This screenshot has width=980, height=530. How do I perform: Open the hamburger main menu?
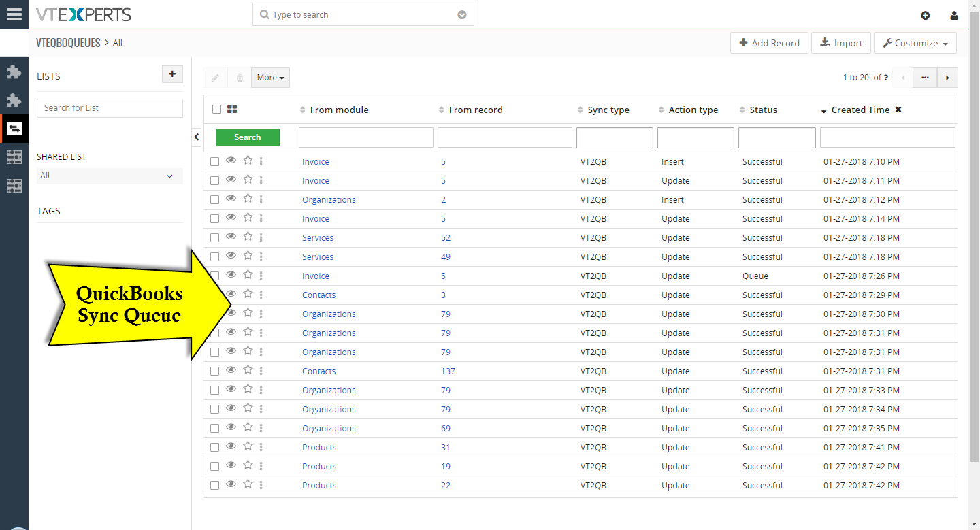pyautogui.click(x=14, y=14)
